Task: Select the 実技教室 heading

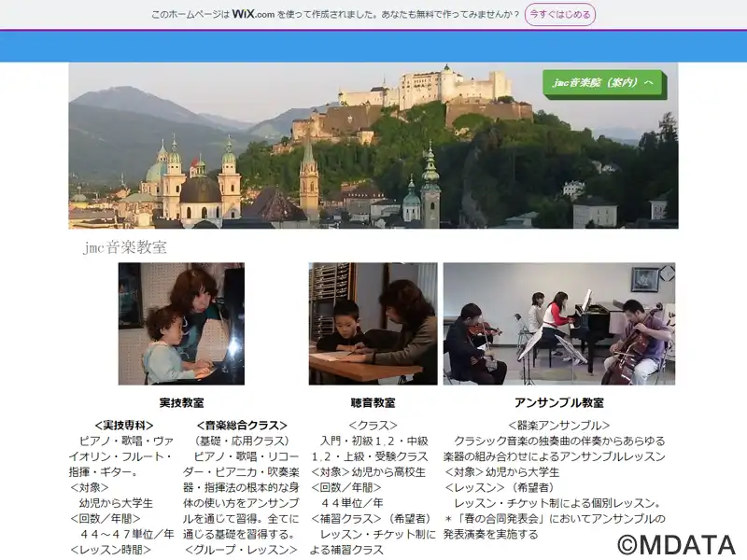Action: pos(181,403)
